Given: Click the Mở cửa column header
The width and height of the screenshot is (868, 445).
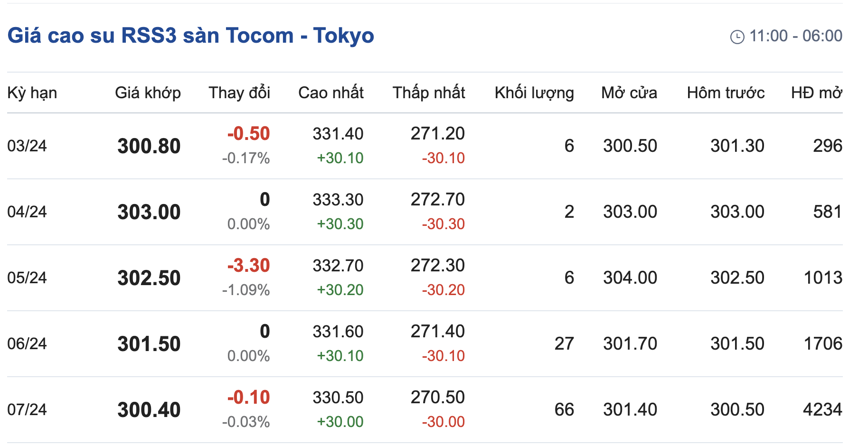Looking at the screenshot, I should (629, 93).
